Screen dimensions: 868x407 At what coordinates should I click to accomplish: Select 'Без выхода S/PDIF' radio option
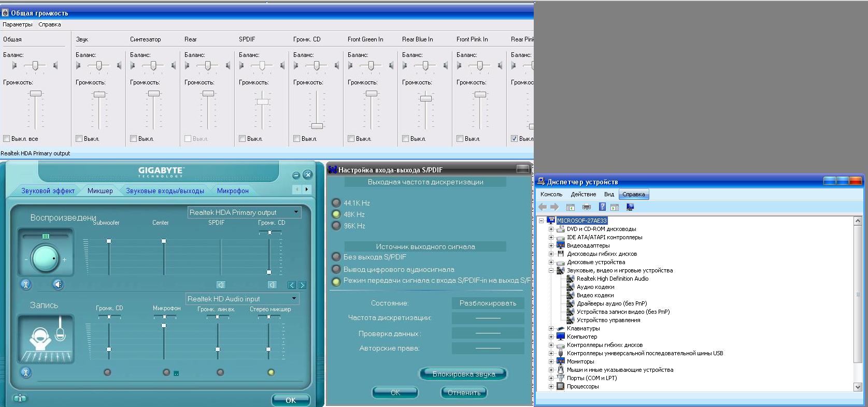[x=336, y=257]
